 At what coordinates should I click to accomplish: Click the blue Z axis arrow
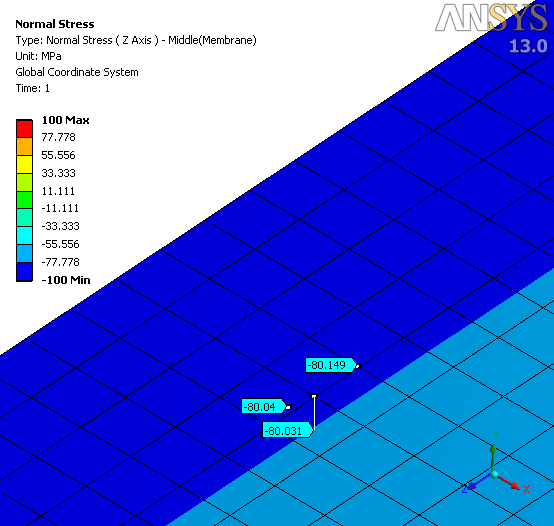478,483
